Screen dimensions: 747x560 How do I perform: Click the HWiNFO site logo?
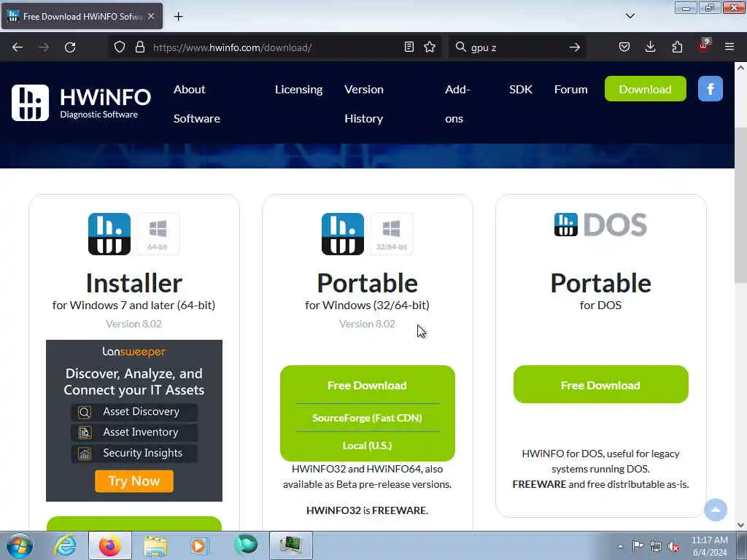81,103
